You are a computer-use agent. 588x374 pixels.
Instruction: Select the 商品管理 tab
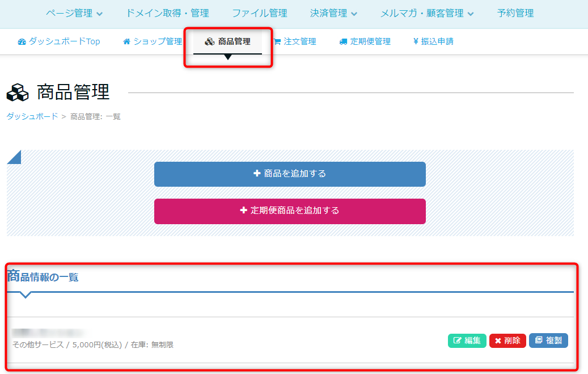(227, 41)
